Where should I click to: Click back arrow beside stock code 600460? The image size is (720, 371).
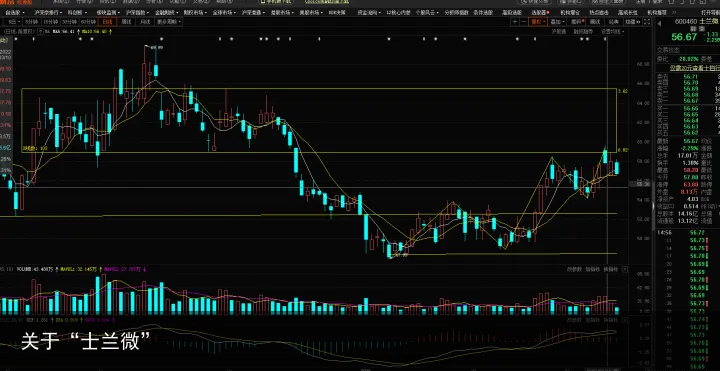point(659,22)
